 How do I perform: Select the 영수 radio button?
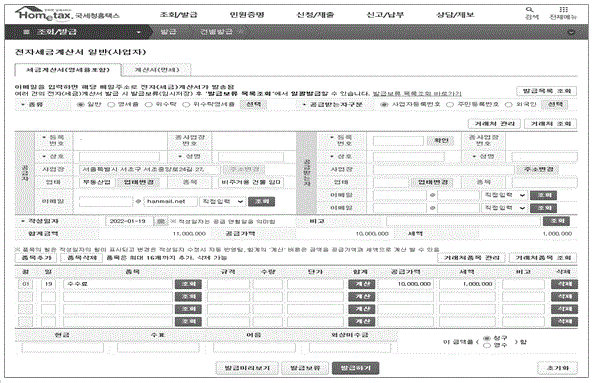tap(487, 345)
